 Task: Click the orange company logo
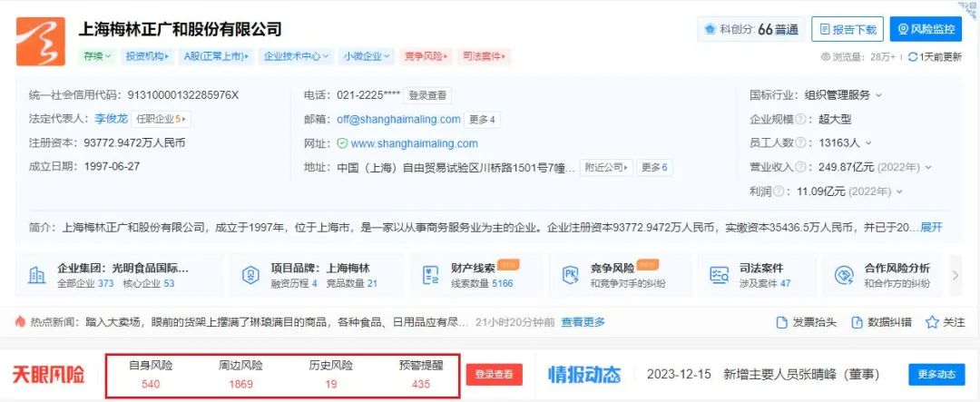click(x=40, y=41)
